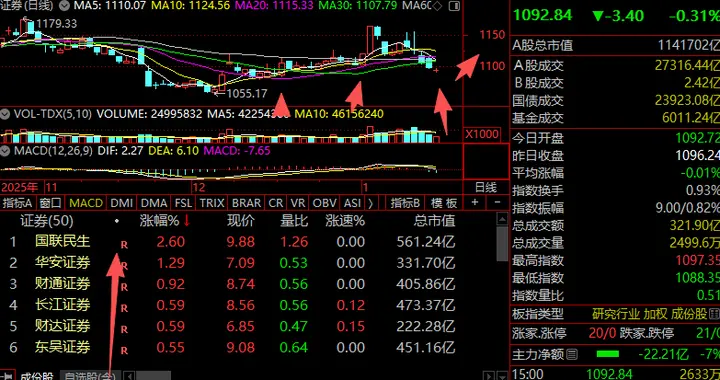Image resolution: width=720 pixels, height=380 pixels.
Task: Open the MACD(12,26,9) indicator dropdown arrow
Action: (x=5, y=151)
